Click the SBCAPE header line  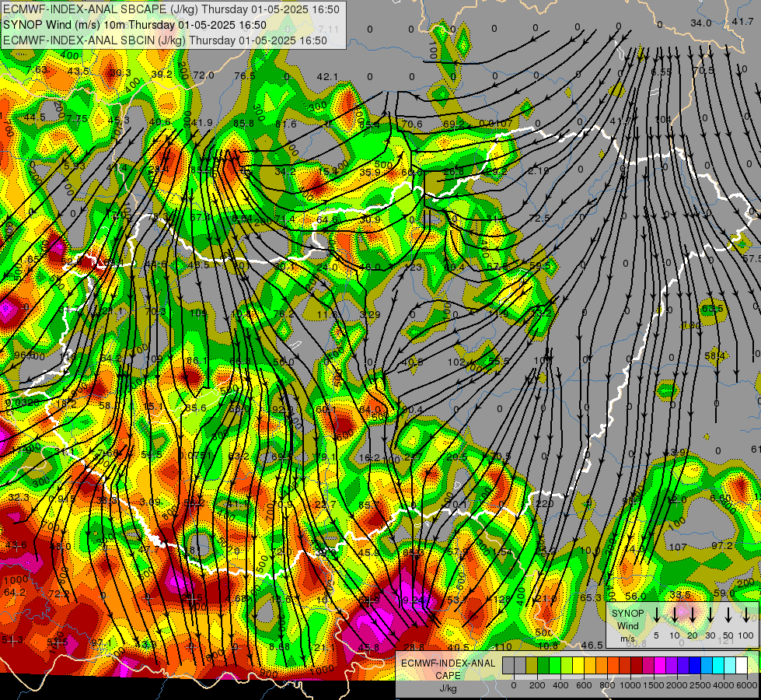coord(171,9)
